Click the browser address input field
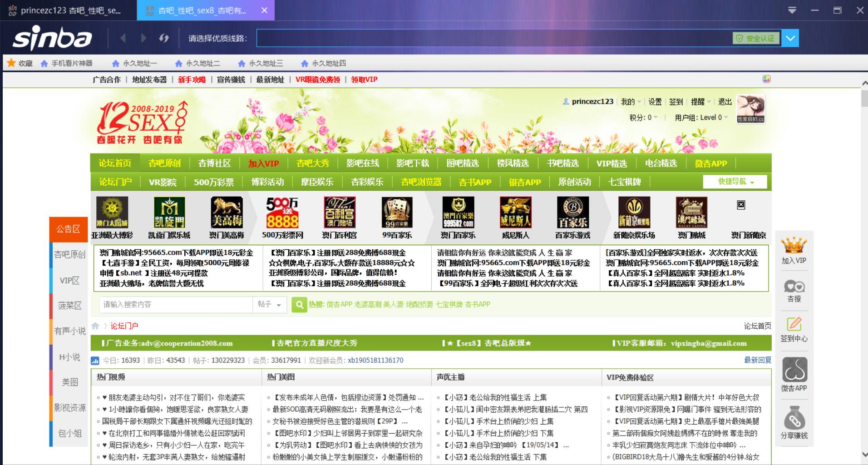Screen dimensions: 868x465 (x=494, y=38)
